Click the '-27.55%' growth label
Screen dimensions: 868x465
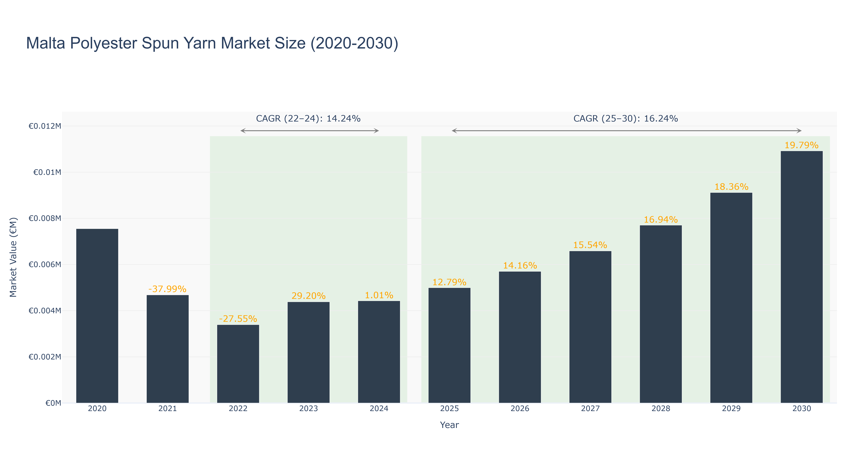coord(238,319)
